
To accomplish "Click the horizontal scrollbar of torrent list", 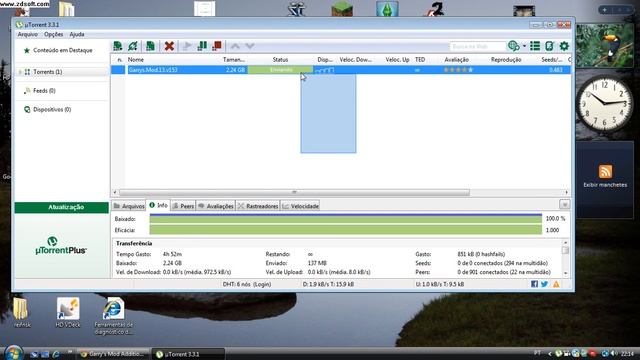I will pyautogui.click(x=294, y=192).
